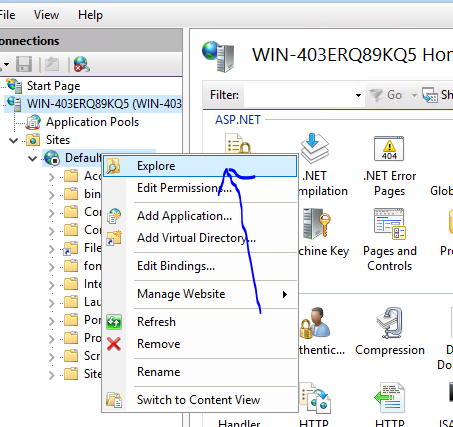Image resolution: width=453 pixels, height=427 pixels.
Task: Open the Go button dropdown arrow
Action: pyautogui.click(x=414, y=95)
